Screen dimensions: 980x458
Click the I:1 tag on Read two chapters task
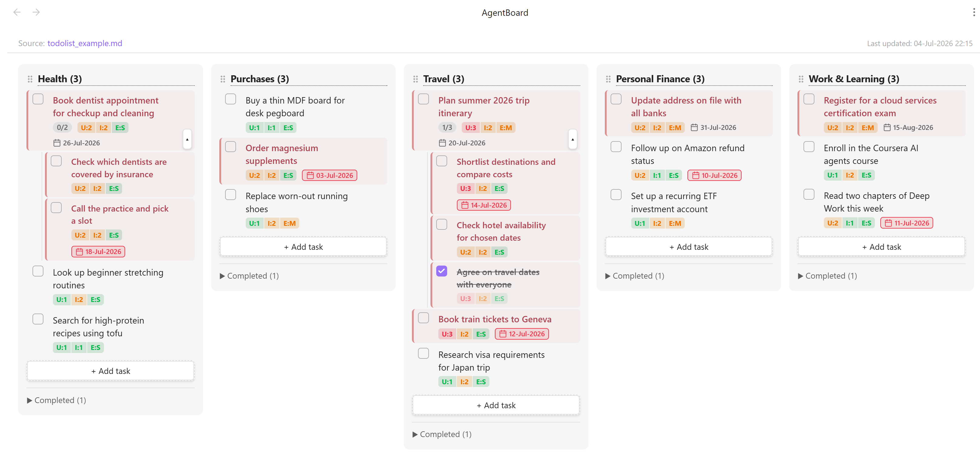click(849, 223)
